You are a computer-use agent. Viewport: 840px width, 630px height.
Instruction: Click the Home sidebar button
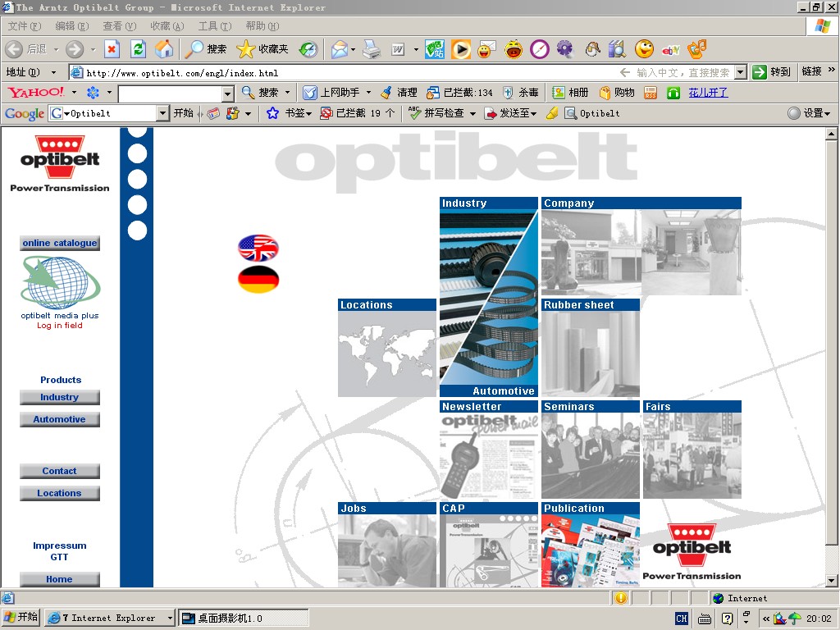pos(59,579)
